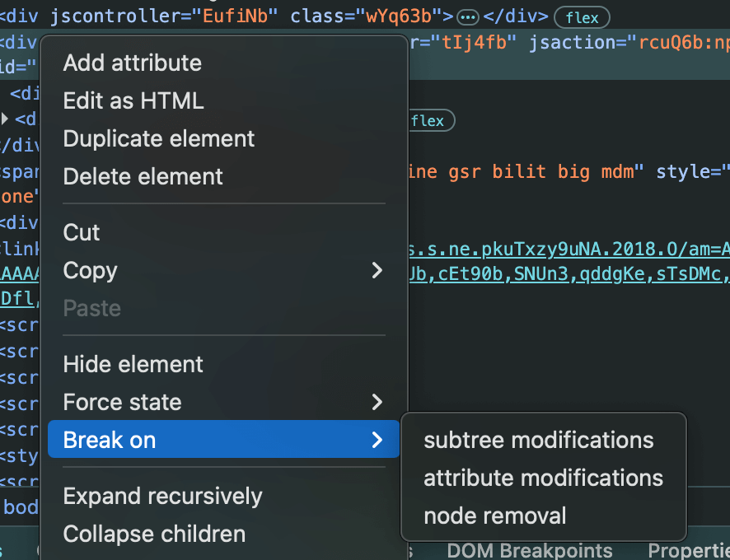Click the ellipsis icon inside the wYq63b div
The image size is (730, 560).
[467, 16]
